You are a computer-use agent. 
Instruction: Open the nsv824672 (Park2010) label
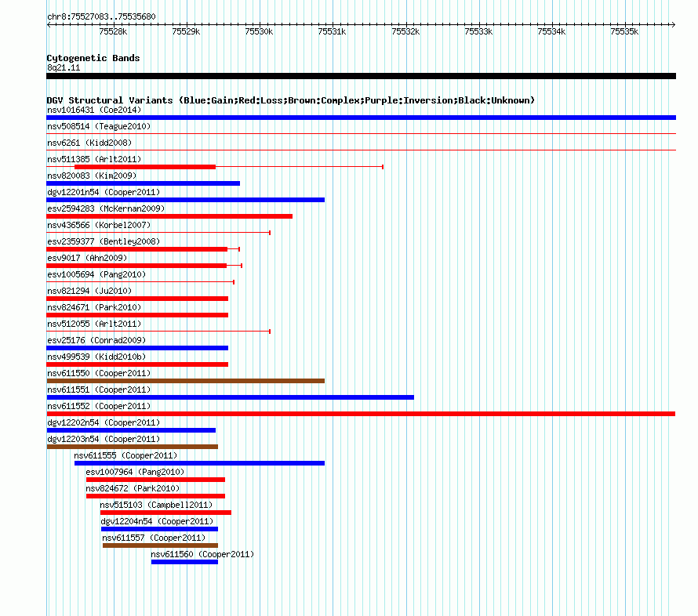133,488
